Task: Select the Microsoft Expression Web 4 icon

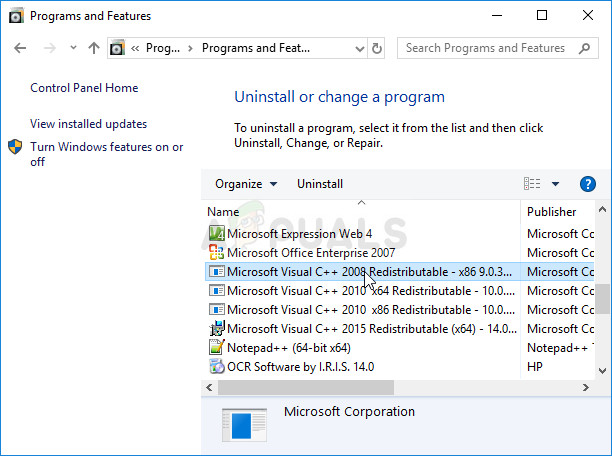Action: point(216,234)
